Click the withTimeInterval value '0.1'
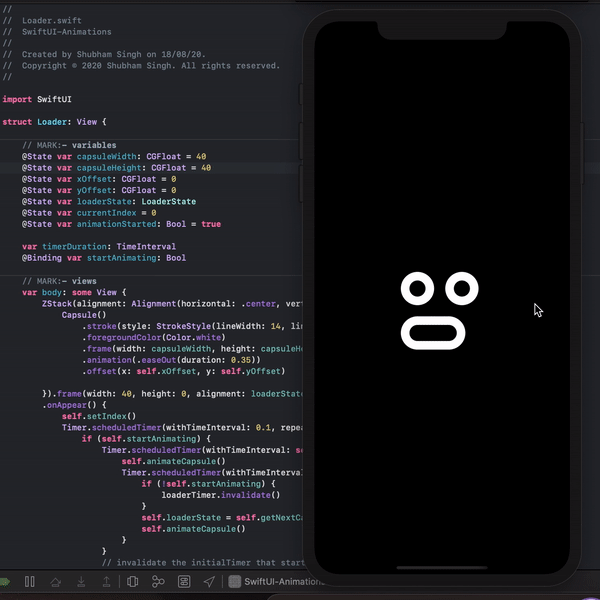 263,427
